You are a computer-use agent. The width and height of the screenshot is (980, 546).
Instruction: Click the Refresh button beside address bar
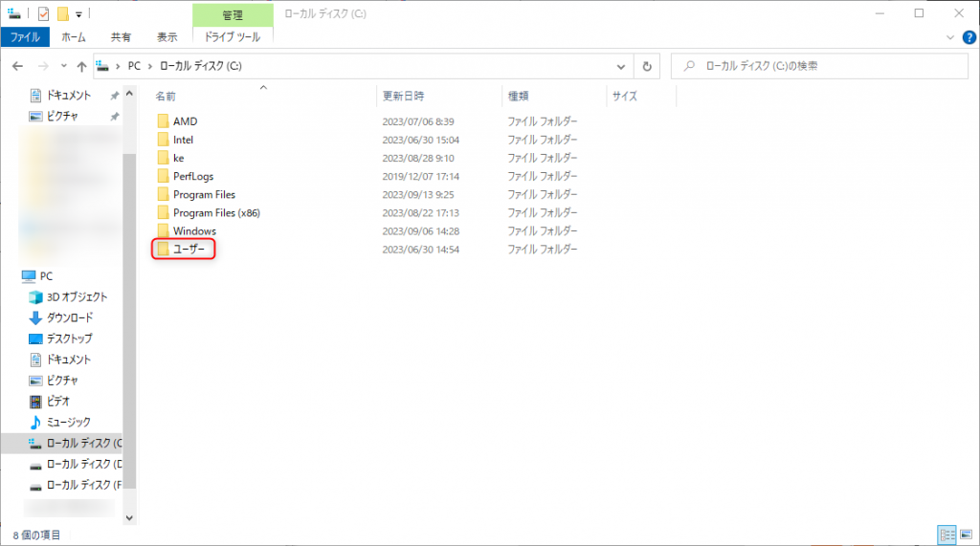point(648,67)
